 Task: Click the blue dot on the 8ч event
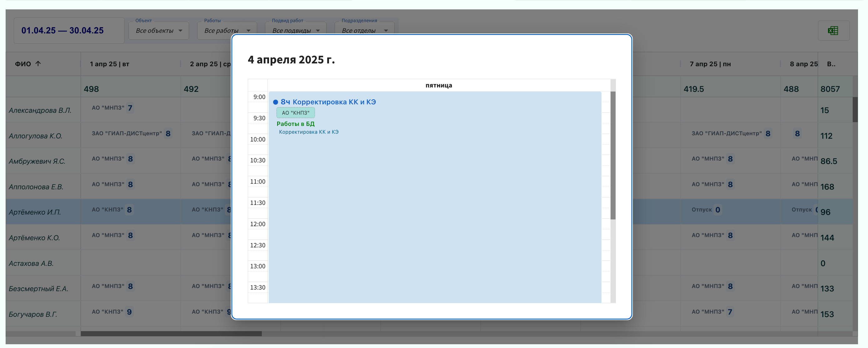(x=275, y=102)
